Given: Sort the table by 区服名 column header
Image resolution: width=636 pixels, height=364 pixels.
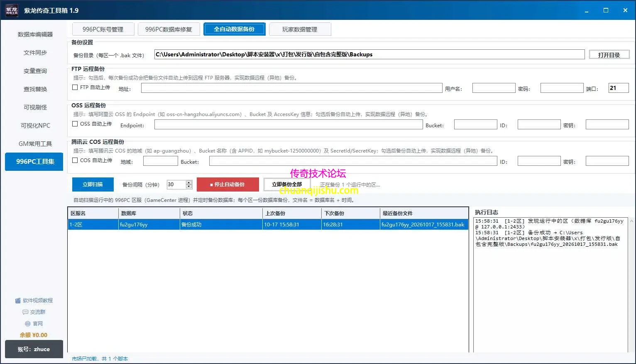Looking at the screenshot, I should (x=93, y=214).
